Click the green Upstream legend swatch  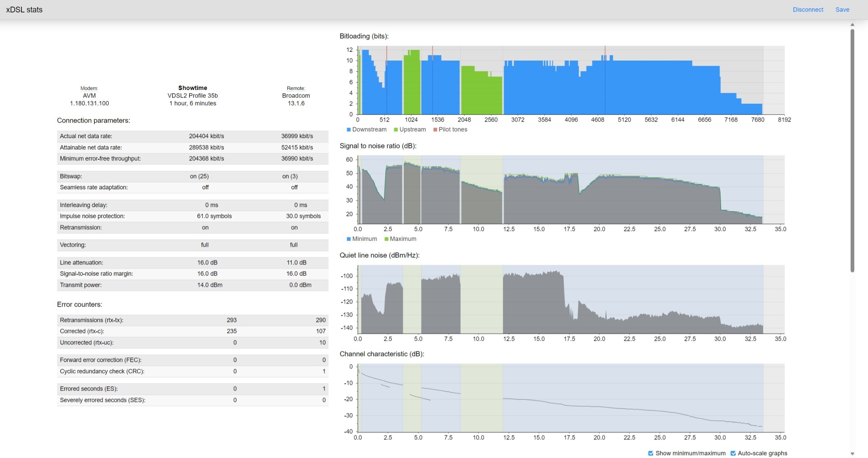396,129
